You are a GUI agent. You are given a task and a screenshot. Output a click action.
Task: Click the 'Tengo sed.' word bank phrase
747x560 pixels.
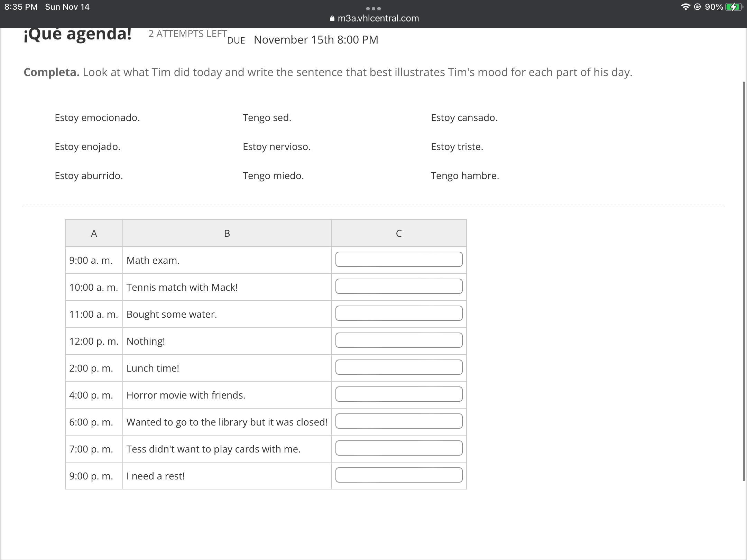(267, 118)
